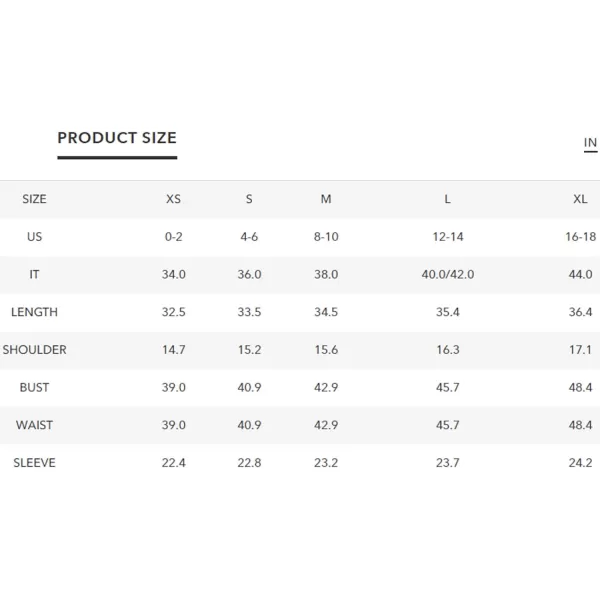Select the 32.5 length value for XS

[x=173, y=312]
